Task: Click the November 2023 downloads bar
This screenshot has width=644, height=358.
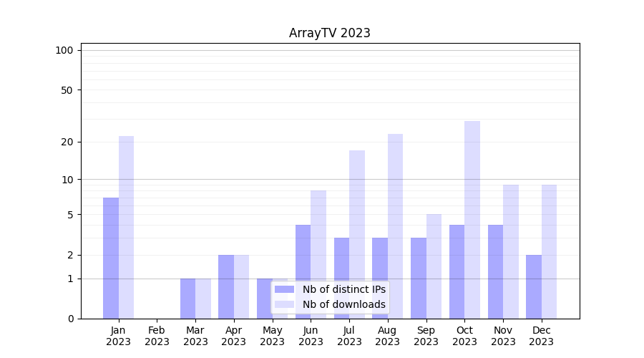Action: tap(511, 251)
